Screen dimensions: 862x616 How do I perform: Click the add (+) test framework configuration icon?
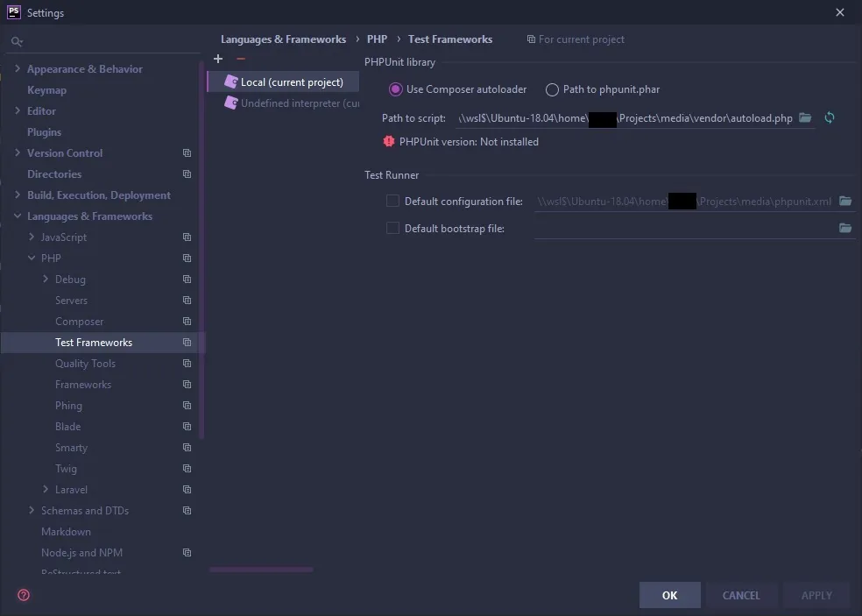[218, 59]
